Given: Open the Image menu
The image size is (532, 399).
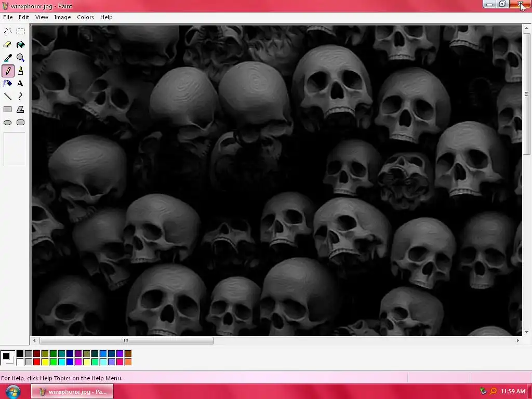Looking at the screenshot, I should coord(62,17).
